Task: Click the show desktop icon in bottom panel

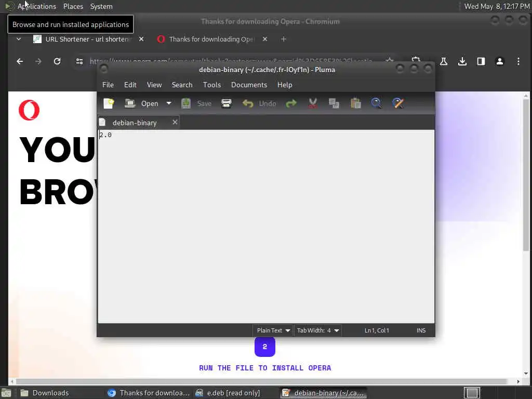Action: click(x=6, y=393)
